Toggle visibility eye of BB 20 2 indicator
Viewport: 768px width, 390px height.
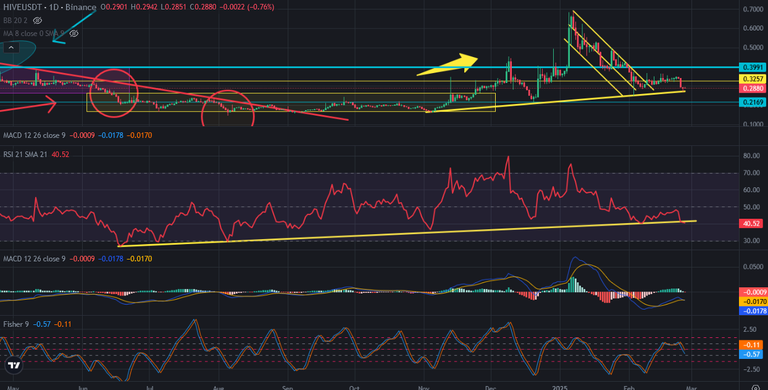click(x=38, y=21)
